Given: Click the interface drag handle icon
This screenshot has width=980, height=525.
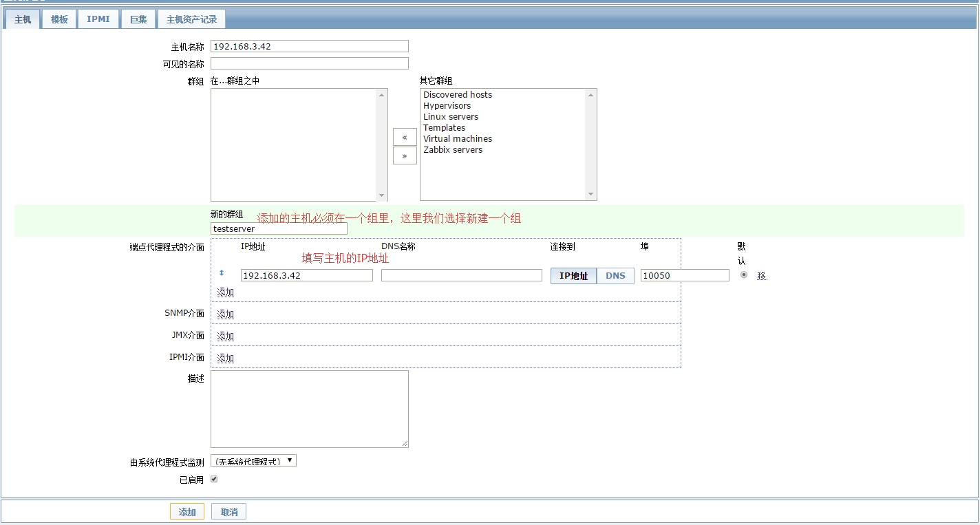Looking at the screenshot, I should pos(222,273).
